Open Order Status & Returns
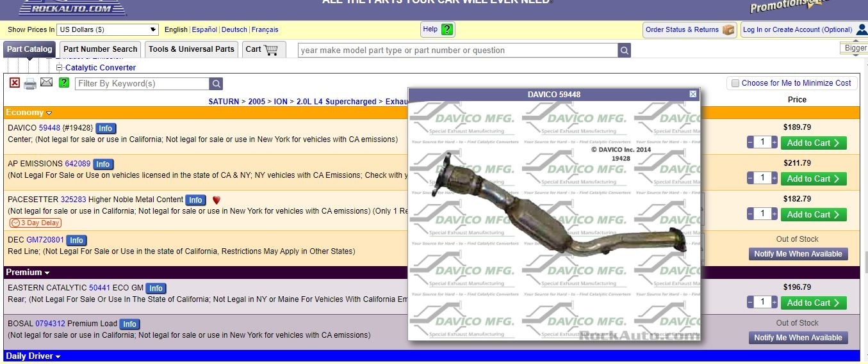 click(x=690, y=29)
